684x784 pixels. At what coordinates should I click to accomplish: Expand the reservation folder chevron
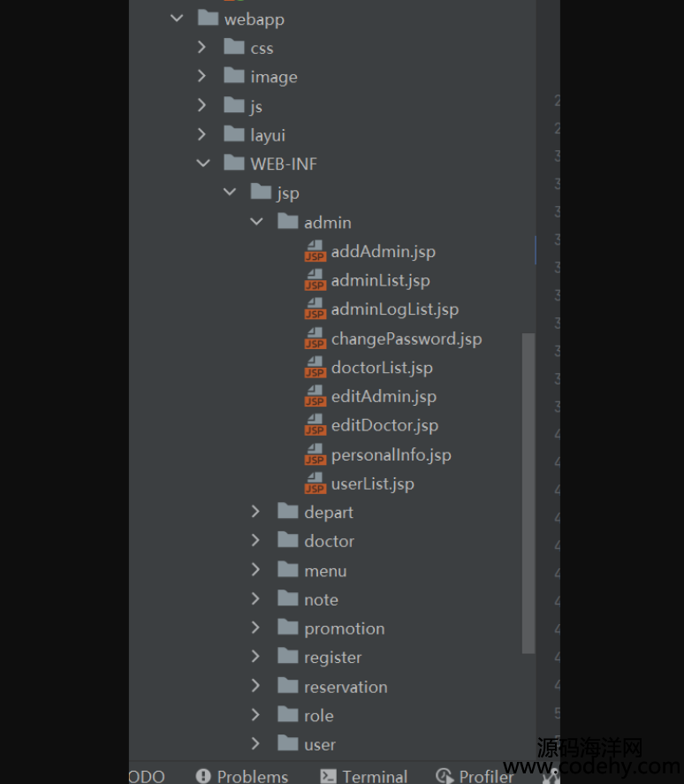[255, 686]
